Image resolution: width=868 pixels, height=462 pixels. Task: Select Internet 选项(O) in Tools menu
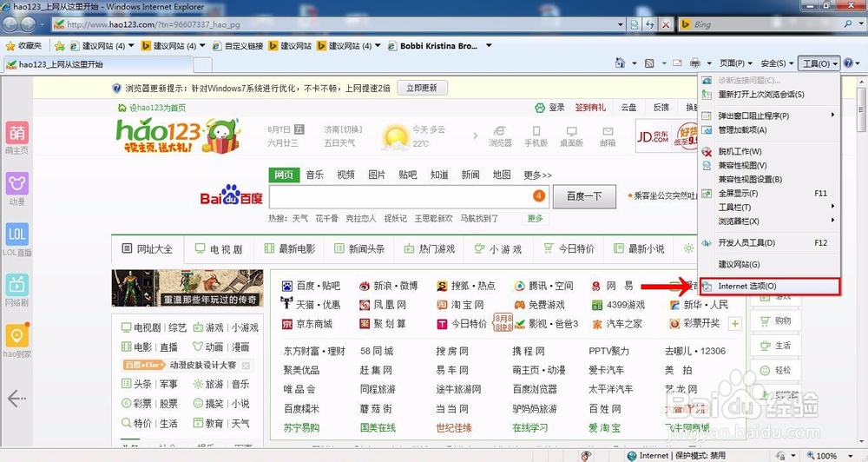point(770,286)
